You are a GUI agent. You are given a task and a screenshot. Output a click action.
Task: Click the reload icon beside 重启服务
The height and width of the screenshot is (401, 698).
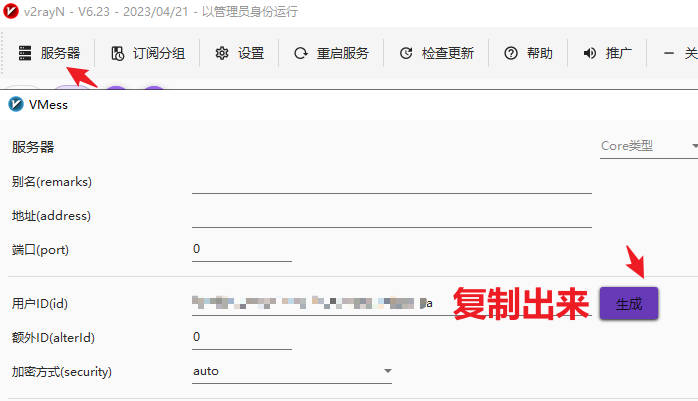tap(301, 53)
